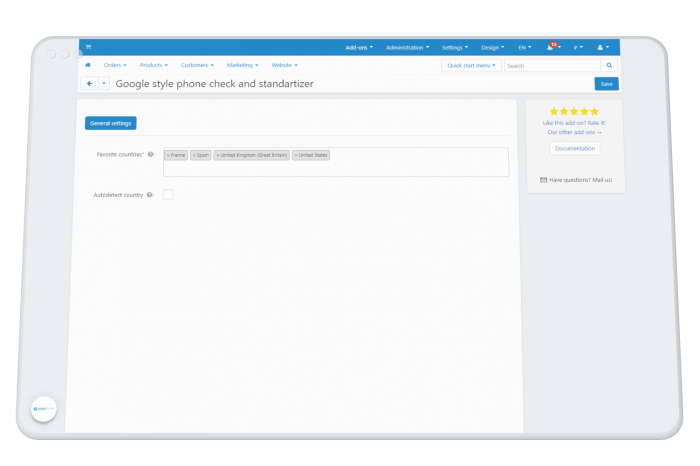Rate add-on with the stars
Screen dimensions: 700x466
pos(574,112)
